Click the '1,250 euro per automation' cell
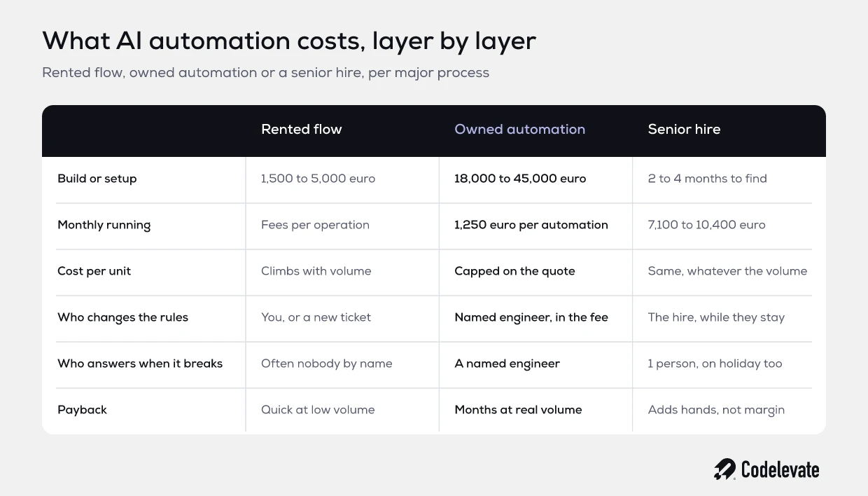The height and width of the screenshot is (496, 868). tap(531, 225)
